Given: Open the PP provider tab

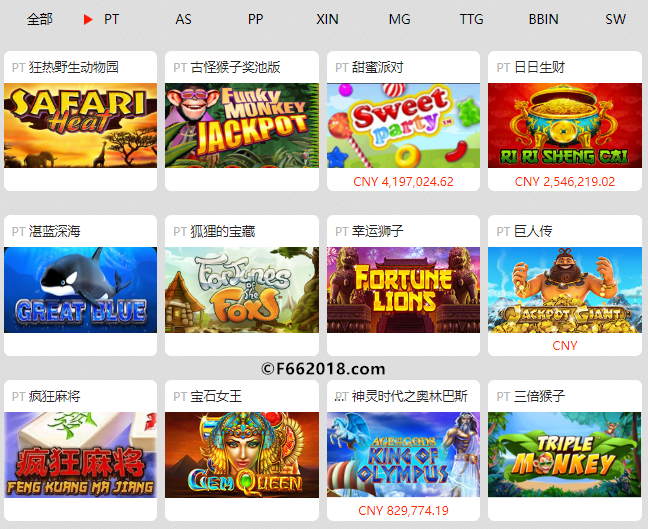Looking at the screenshot, I should click(255, 19).
